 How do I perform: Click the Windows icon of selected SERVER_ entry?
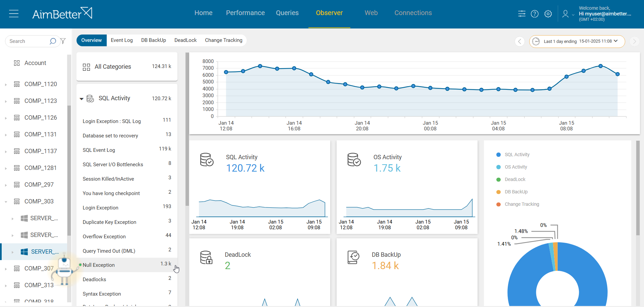point(24,252)
